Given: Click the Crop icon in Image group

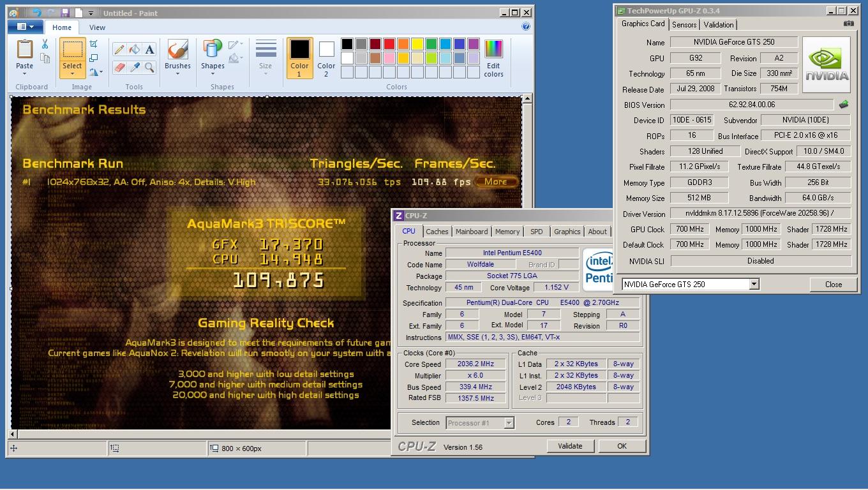Looking at the screenshot, I should pyautogui.click(x=94, y=44).
